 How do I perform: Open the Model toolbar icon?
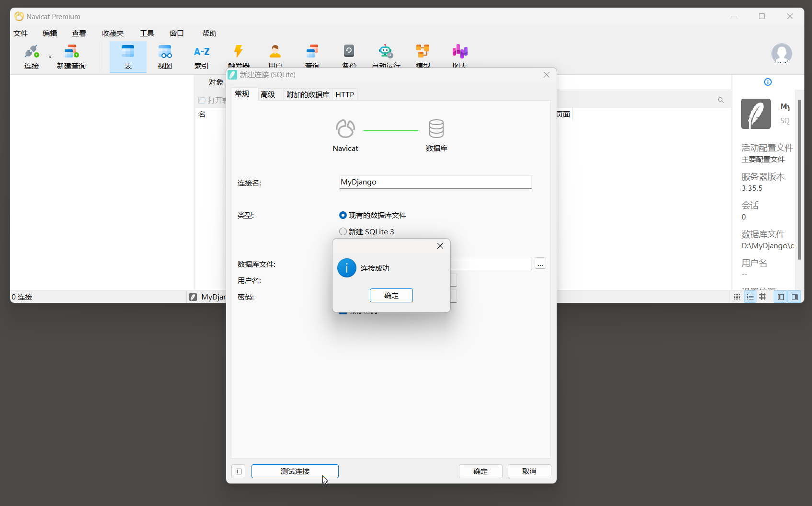tap(423, 51)
